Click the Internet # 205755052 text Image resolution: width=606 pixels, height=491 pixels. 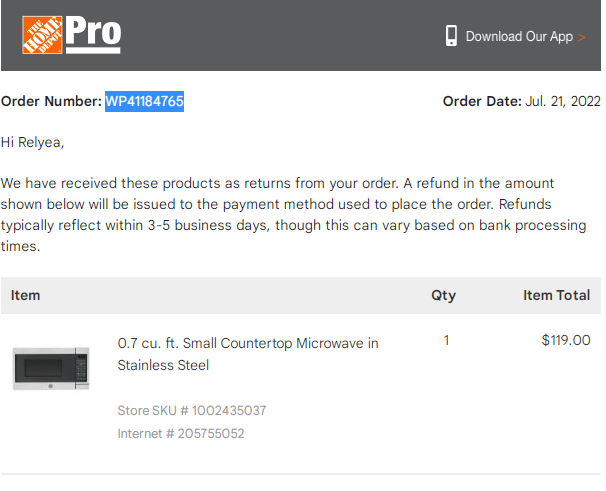tap(181, 434)
